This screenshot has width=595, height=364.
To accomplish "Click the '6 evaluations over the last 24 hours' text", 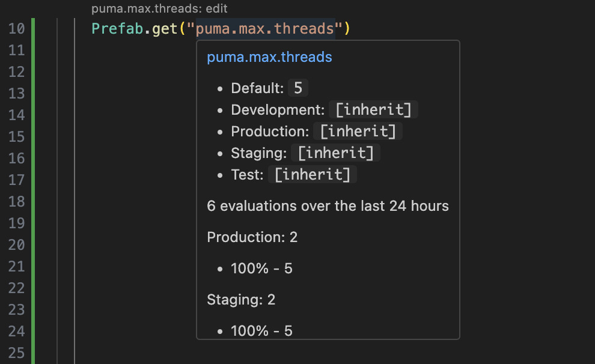I will pyautogui.click(x=328, y=206).
